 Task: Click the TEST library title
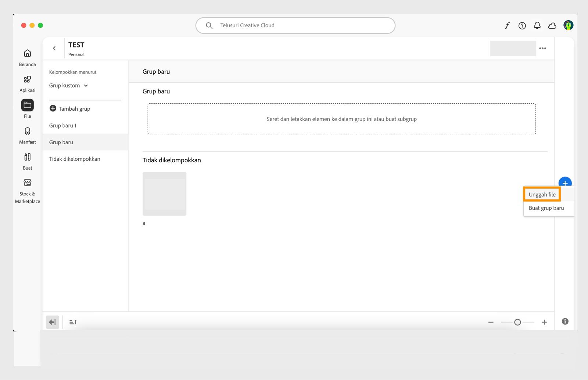pyautogui.click(x=76, y=45)
